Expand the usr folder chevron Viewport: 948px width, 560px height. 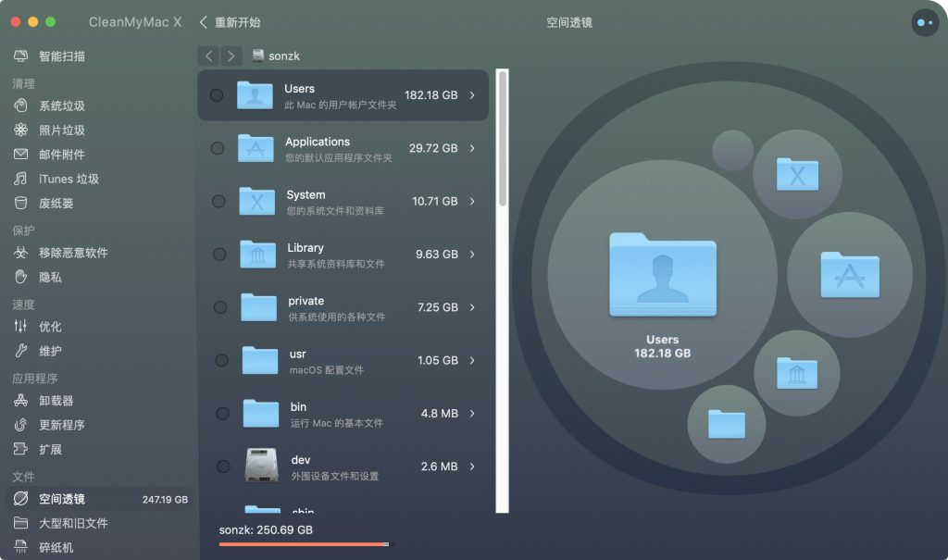click(472, 360)
